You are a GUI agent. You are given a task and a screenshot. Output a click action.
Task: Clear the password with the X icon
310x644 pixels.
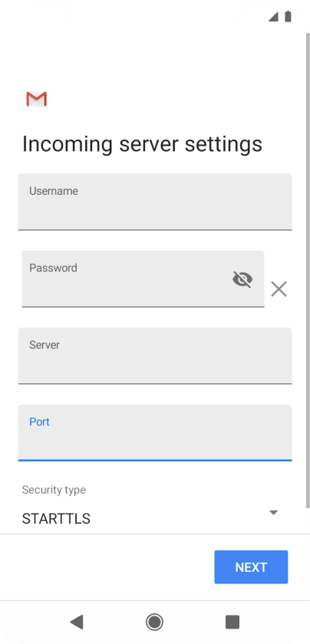coord(279,289)
